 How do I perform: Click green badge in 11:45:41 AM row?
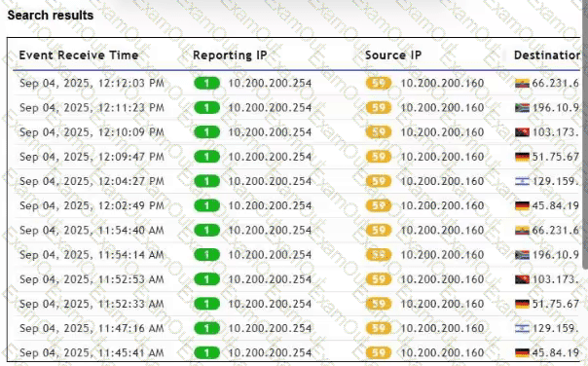(x=206, y=353)
